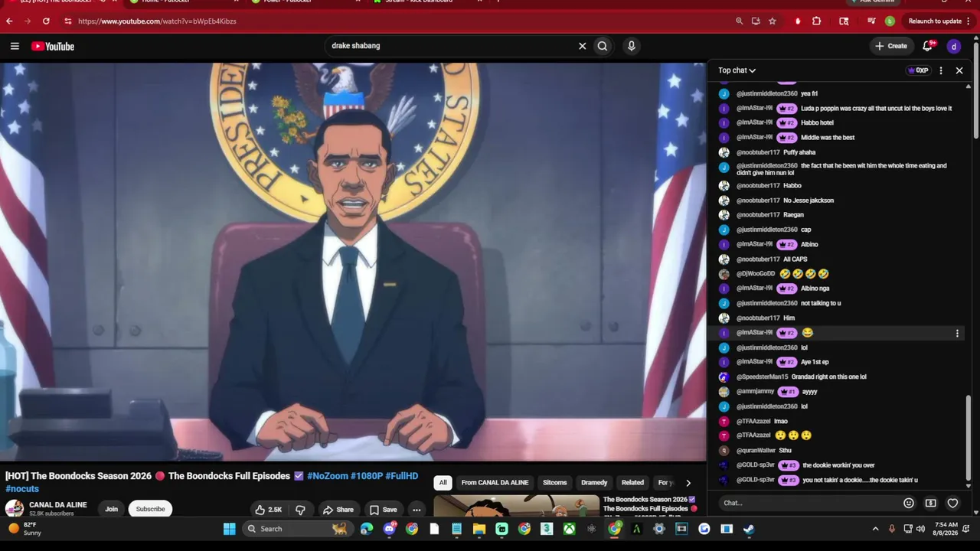Click the magnifying glass search button
The image size is (980, 551).
(603, 46)
